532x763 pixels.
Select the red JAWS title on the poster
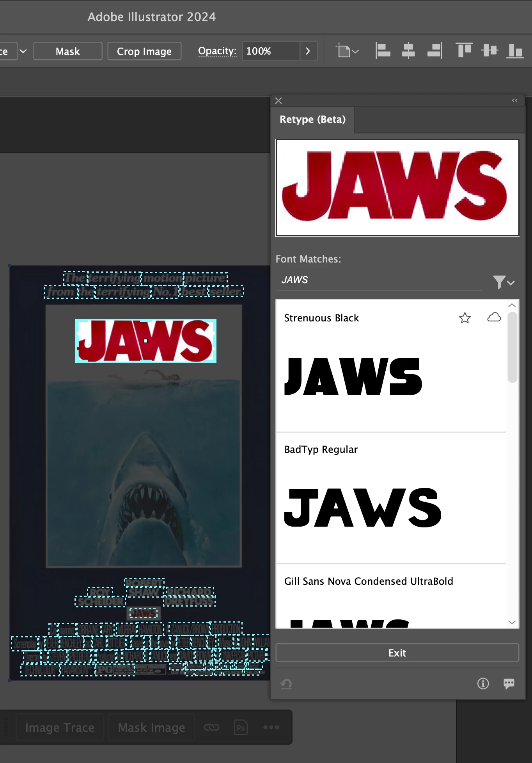click(x=146, y=341)
